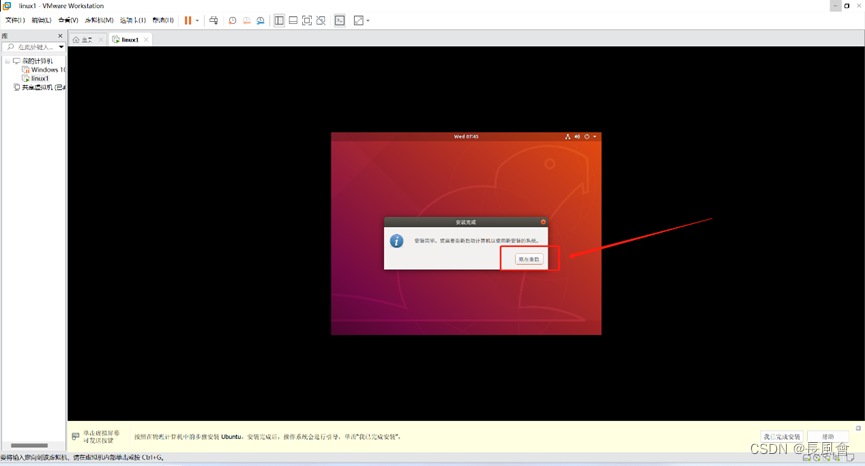This screenshot has height=466, width=865.
Task: Open Ubuntu volume icon in top bar
Action: (577, 136)
